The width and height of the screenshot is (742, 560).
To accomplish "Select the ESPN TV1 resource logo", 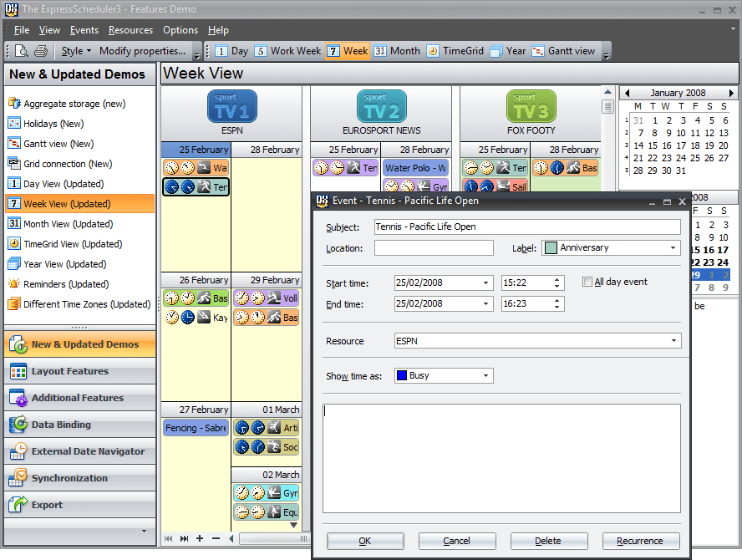I will coord(232,106).
